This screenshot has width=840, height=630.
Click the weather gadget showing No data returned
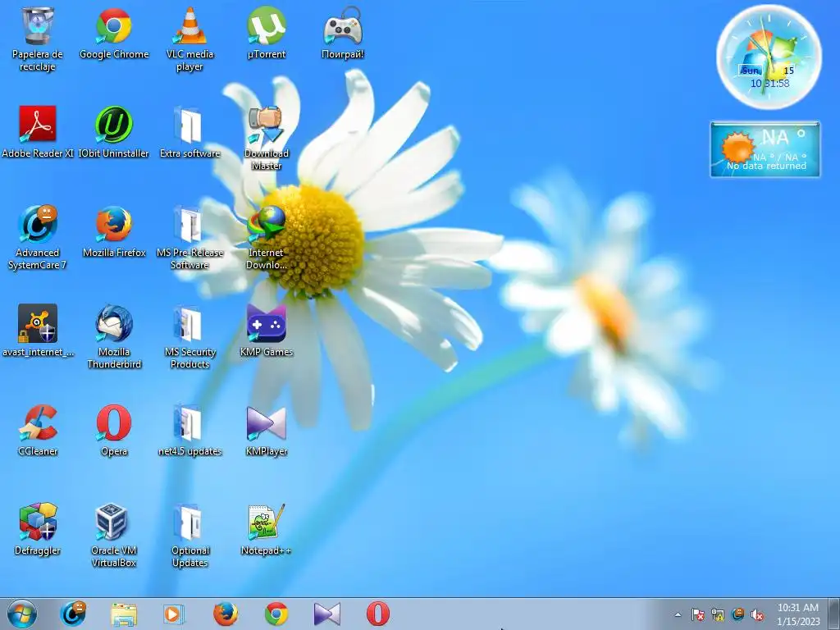pos(765,149)
